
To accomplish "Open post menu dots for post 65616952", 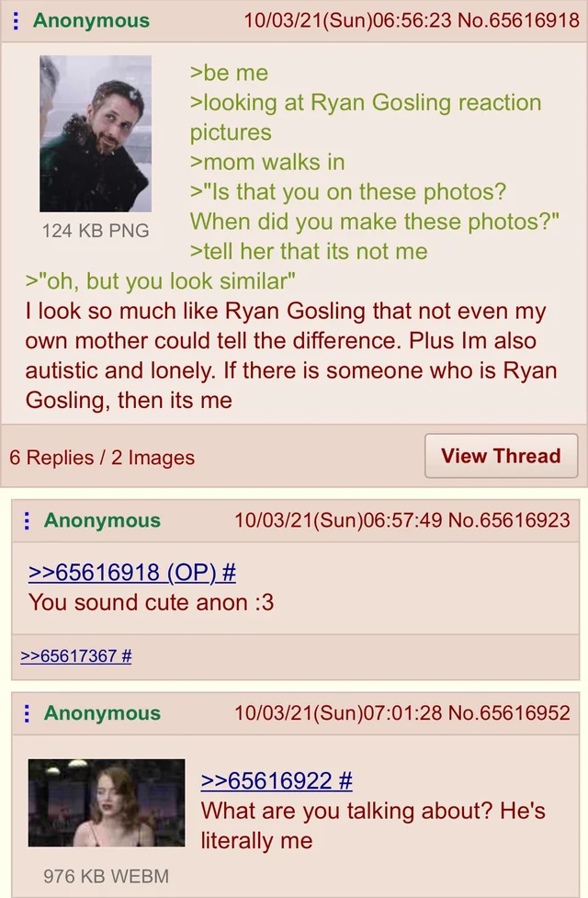I will (27, 713).
